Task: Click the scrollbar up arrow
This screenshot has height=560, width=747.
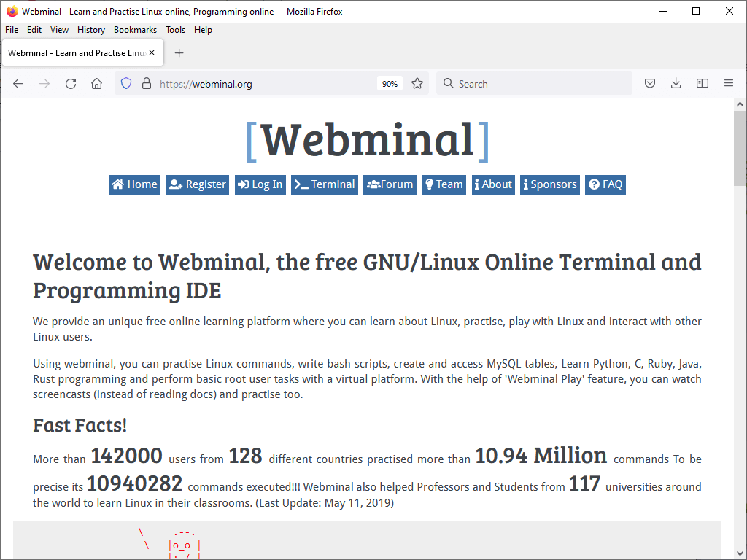Action: click(x=740, y=104)
